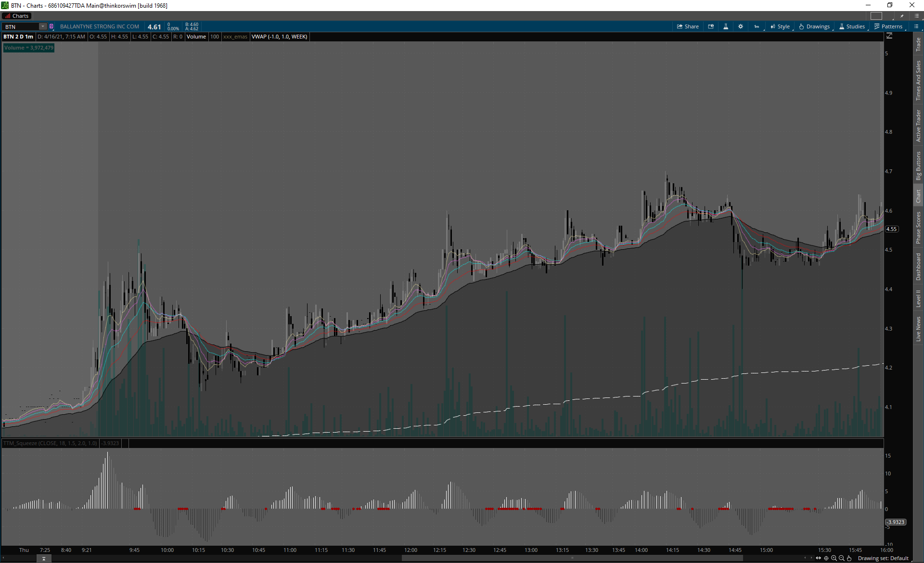Viewport: 924px width, 563px height.
Task: Open the 1m timeframe dropdown
Action: tap(757, 26)
